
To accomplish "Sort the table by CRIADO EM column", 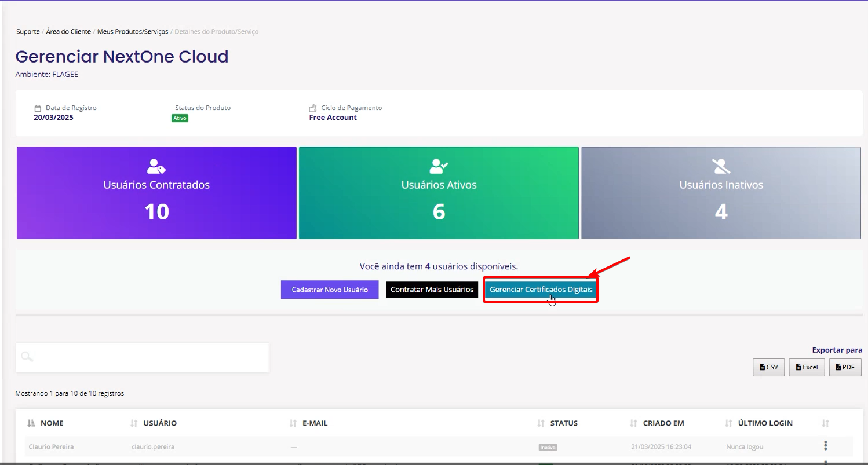I will coord(663,423).
